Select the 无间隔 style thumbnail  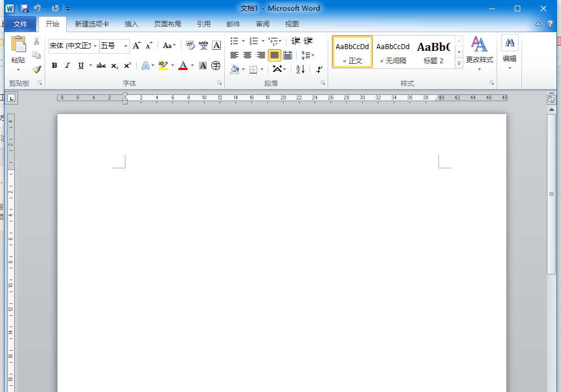[x=393, y=52]
